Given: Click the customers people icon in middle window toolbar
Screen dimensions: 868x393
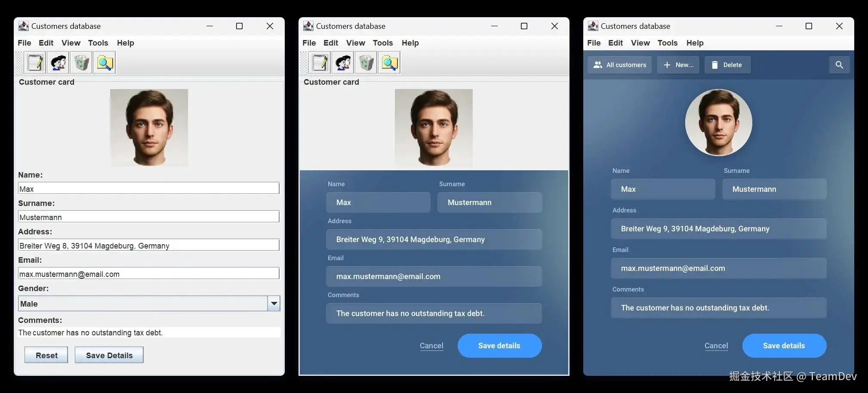Looking at the screenshot, I should pos(343,63).
